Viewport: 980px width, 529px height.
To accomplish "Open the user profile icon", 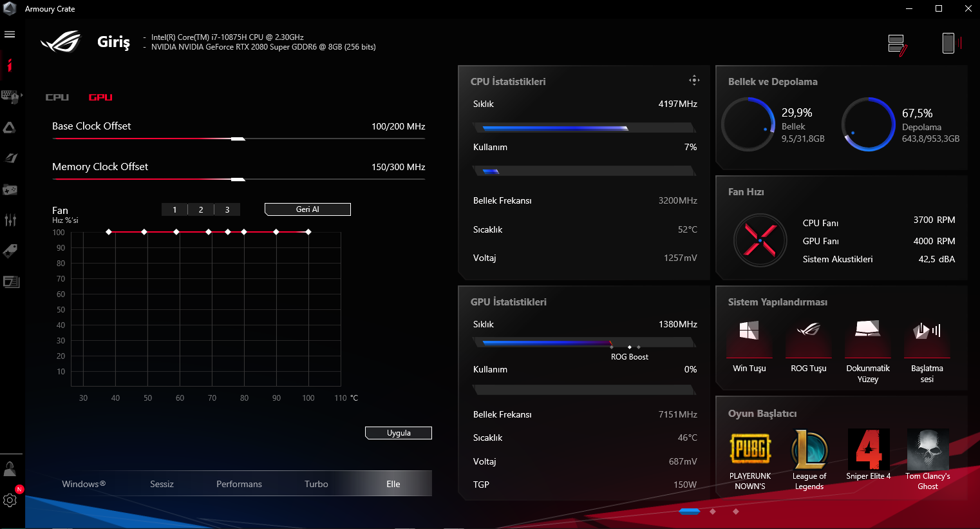I will 10,468.
